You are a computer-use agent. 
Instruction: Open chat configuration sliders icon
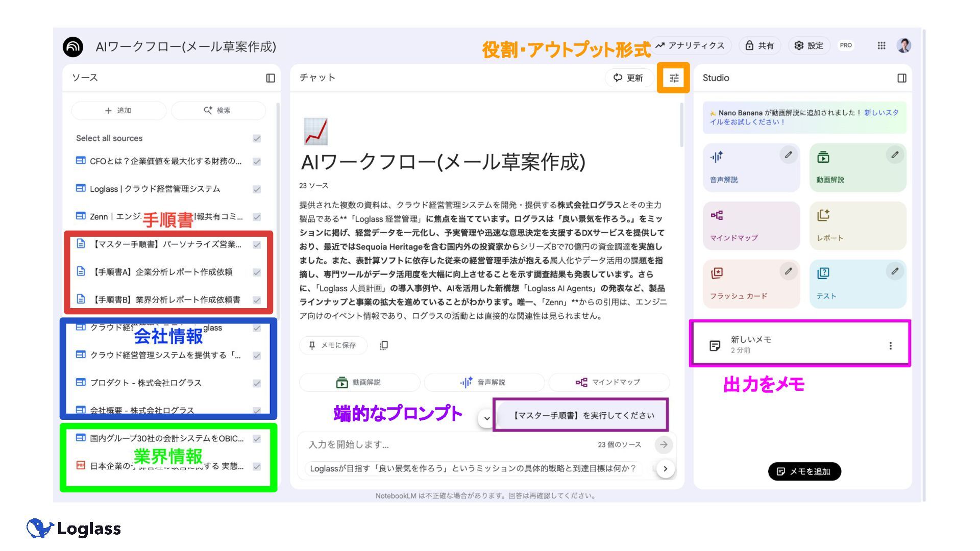674,78
